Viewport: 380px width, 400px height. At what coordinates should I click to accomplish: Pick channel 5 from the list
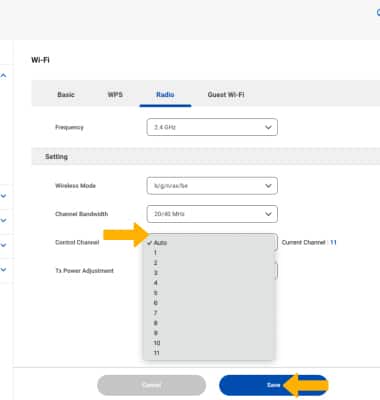(209, 293)
